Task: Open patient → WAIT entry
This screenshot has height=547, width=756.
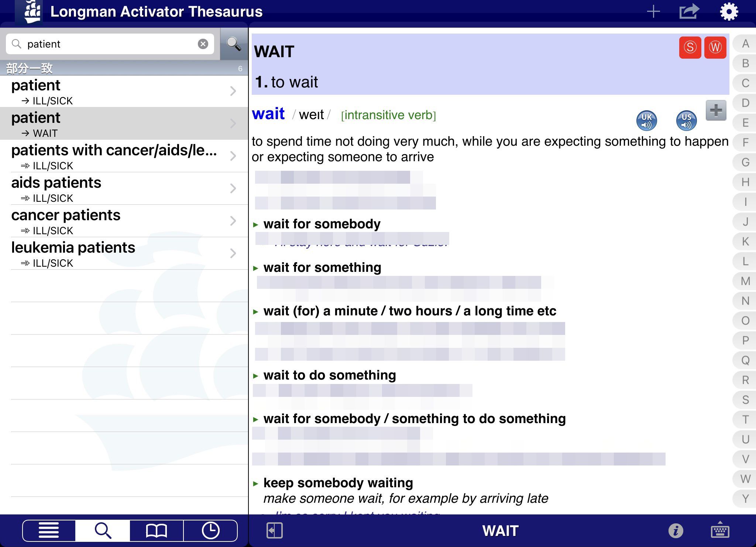Action: (x=124, y=124)
